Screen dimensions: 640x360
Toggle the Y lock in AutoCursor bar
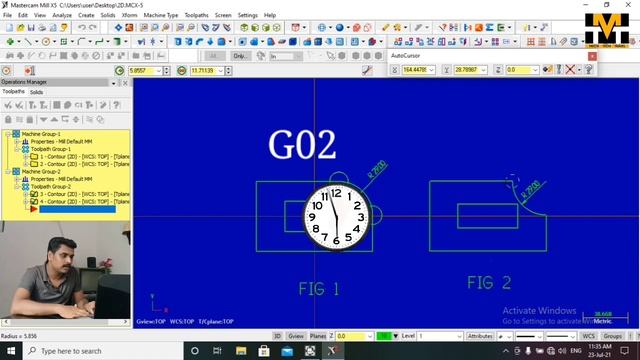tap(447, 70)
